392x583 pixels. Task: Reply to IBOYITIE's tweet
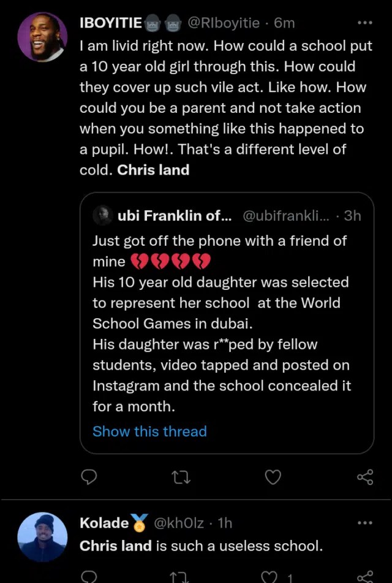[x=89, y=477]
